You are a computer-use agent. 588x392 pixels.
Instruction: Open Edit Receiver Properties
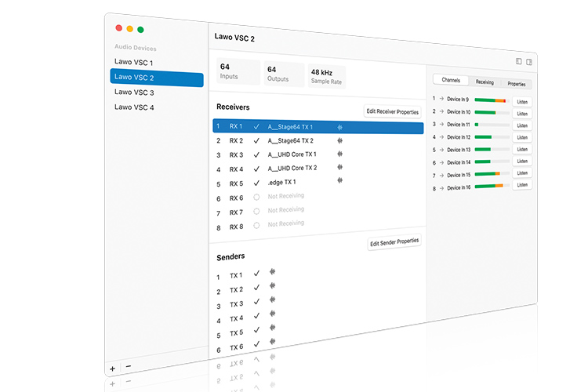click(392, 111)
